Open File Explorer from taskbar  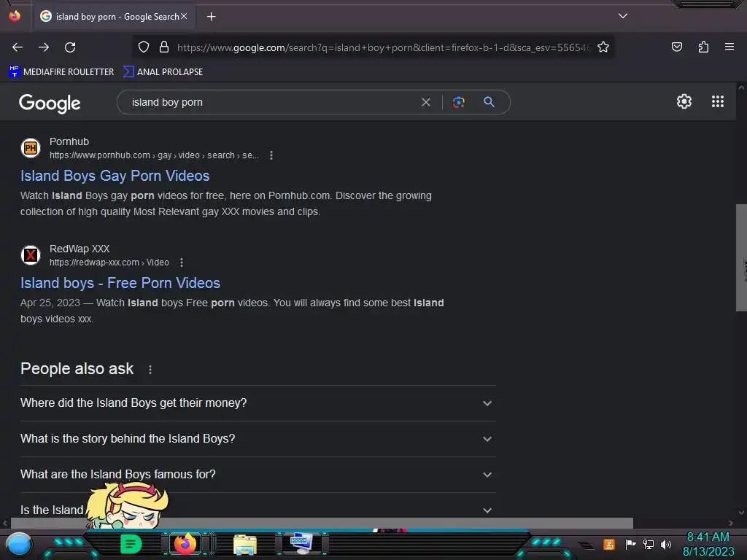tap(245, 544)
